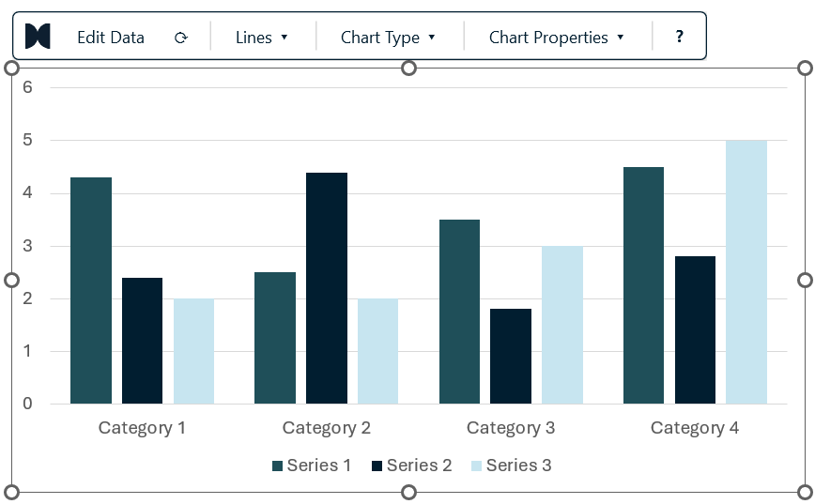Viewport: 815px width, 504px height.
Task: Click the right-middle chart selection handle
Action: [805, 280]
